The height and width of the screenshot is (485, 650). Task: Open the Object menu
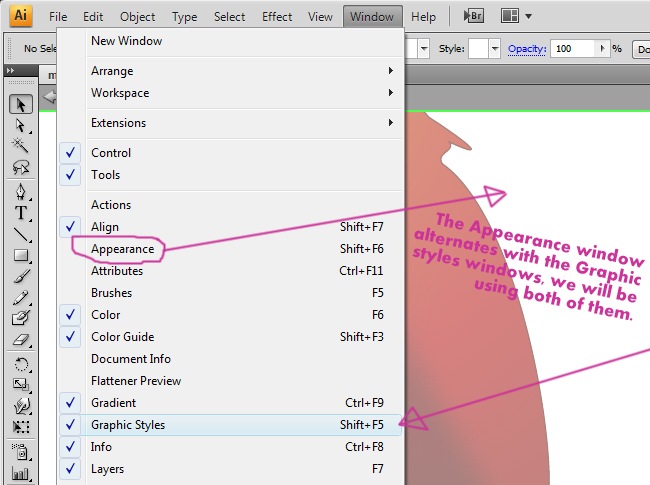pos(137,17)
